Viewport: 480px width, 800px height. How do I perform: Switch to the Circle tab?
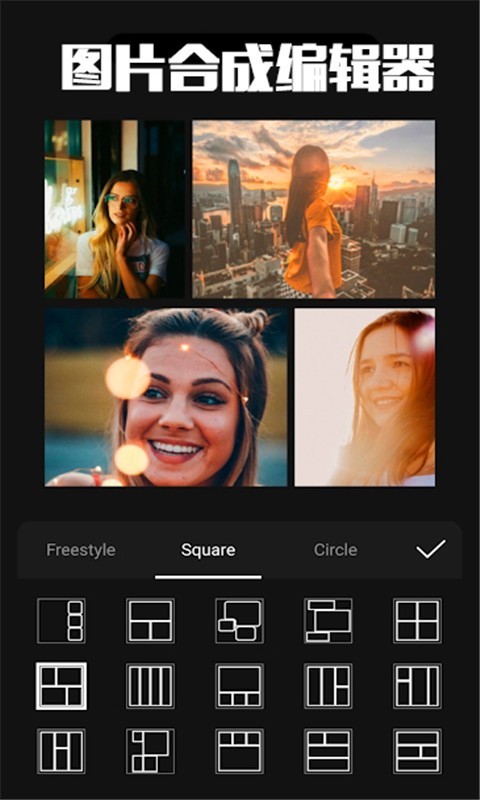(335, 550)
